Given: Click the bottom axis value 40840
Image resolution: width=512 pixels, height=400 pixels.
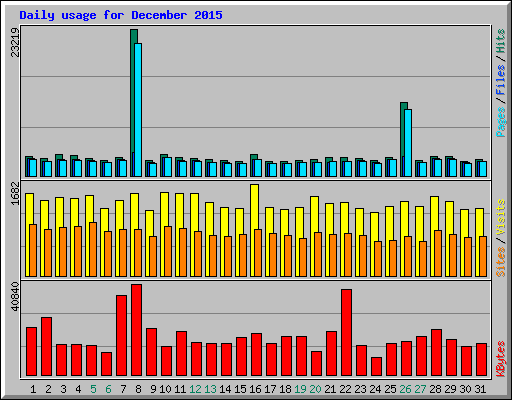Looking at the screenshot, I should pos(15,297).
